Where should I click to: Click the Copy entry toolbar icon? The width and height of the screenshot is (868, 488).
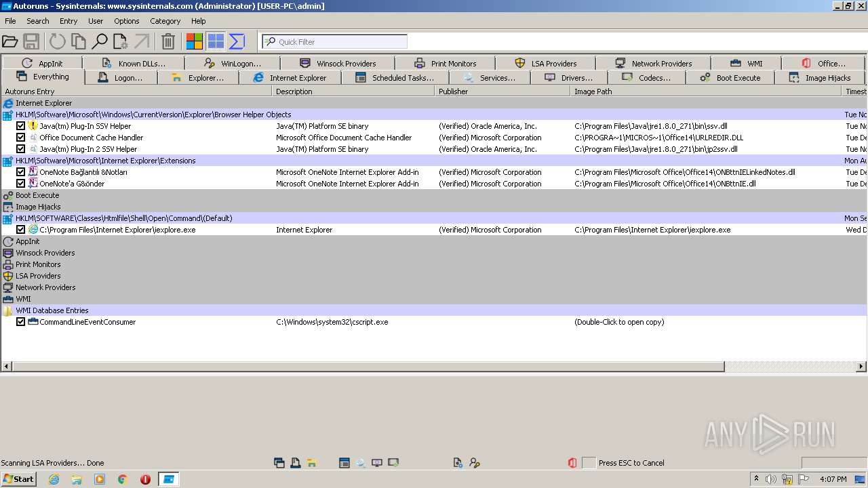pos(79,42)
